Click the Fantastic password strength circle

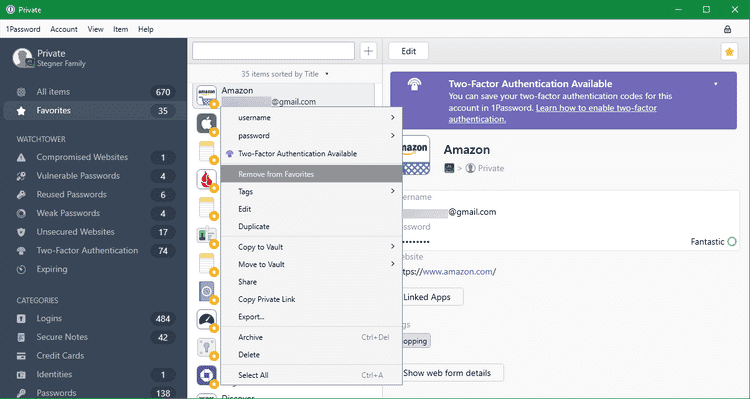coord(732,242)
